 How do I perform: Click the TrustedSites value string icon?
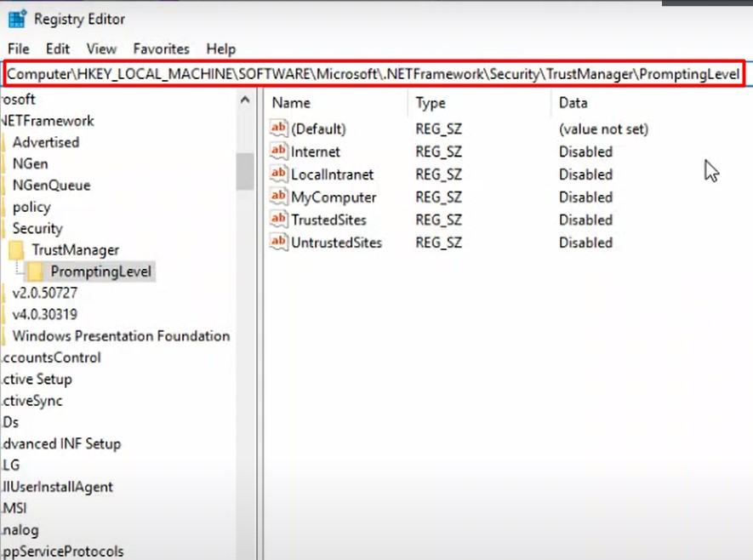pyautogui.click(x=278, y=219)
